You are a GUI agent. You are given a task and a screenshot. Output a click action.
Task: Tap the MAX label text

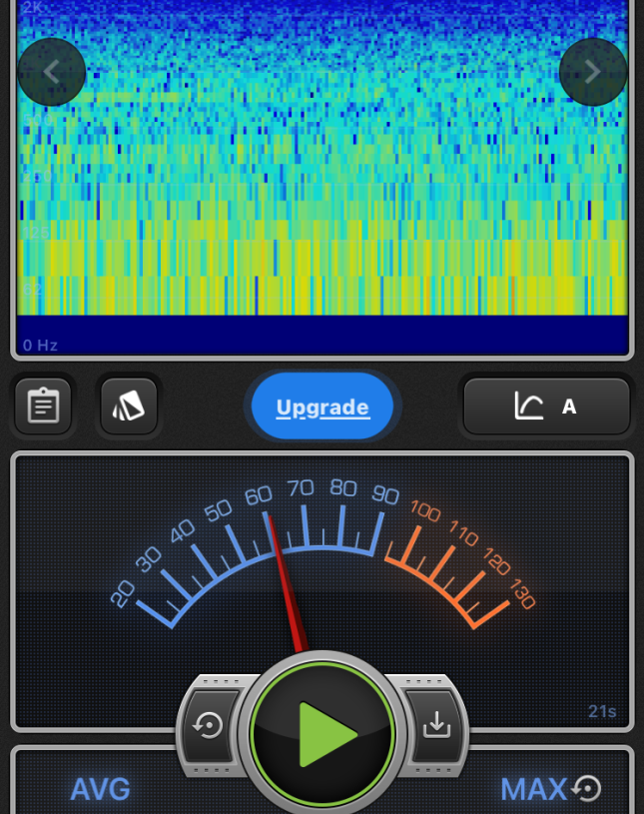pyautogui.click(x=533, y=789)
